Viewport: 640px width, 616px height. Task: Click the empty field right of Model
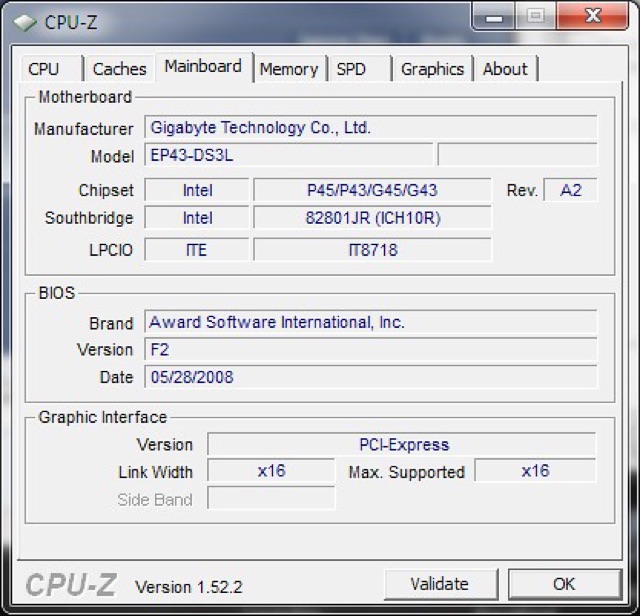[517, 155]
